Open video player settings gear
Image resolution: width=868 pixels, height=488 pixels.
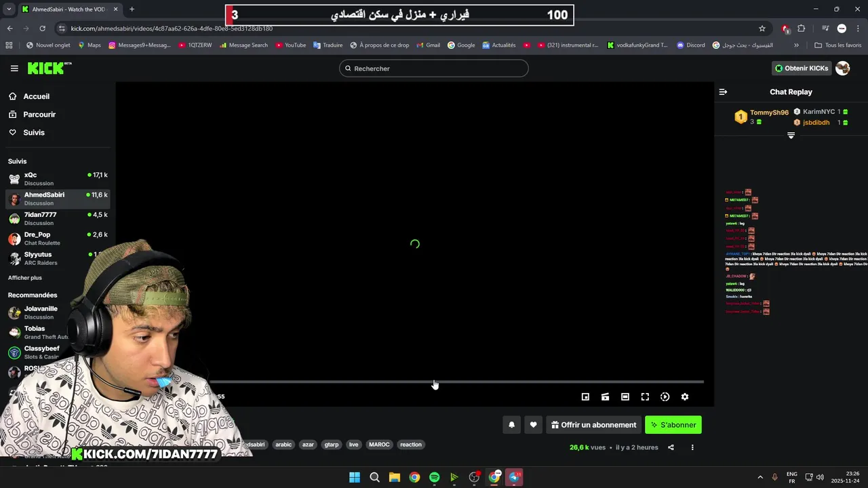[685, 397]
